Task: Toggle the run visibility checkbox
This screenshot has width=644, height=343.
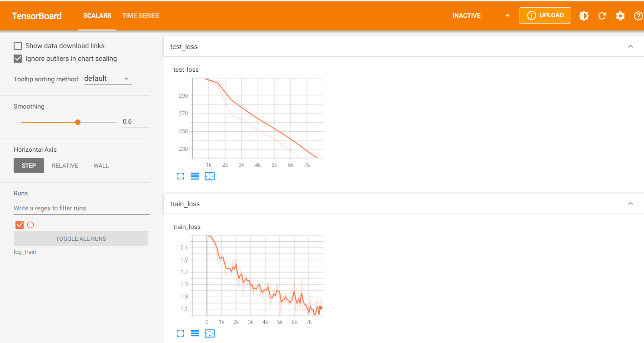Action: 20,224
